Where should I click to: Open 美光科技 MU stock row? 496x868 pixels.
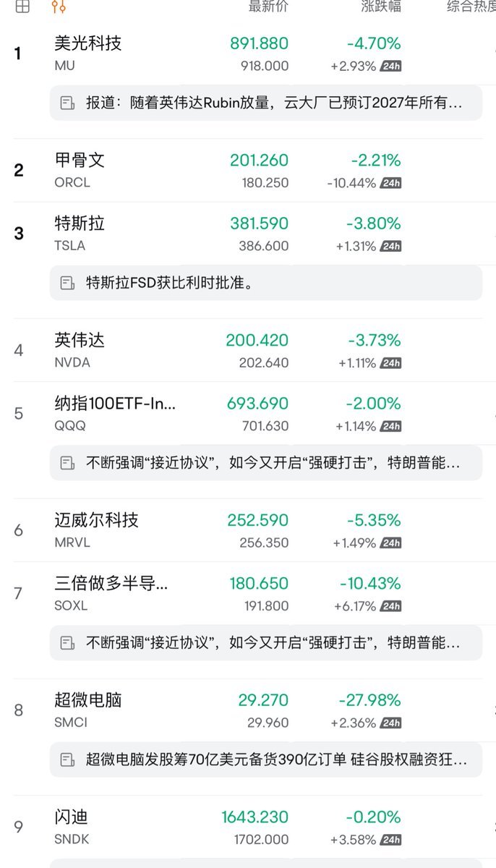click(248, 54)
